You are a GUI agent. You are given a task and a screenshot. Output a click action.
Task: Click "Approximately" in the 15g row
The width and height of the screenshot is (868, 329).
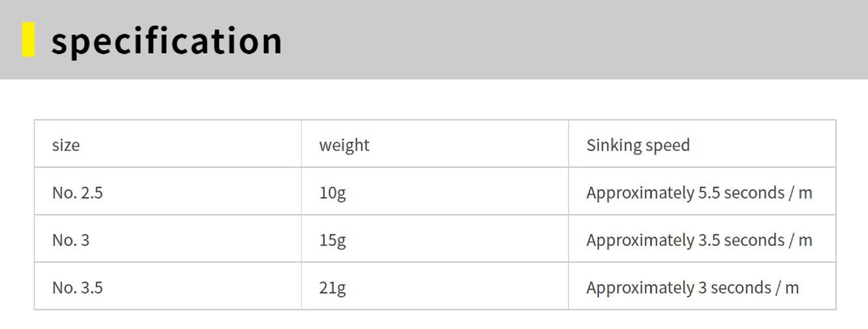(640, 240)
